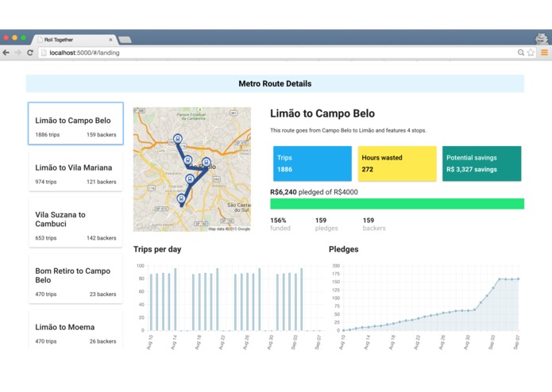This screenshot has height=392, width=552.
Task: Click the browser forward arrow
Action: click(17, 52)
